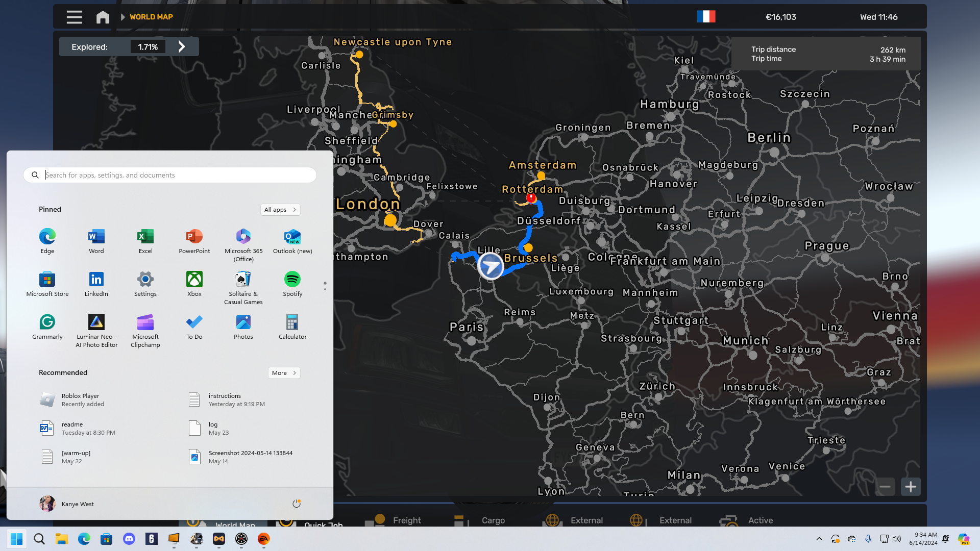This screenshot has height=551, width=980.
Task: Click the home icon in game header
Action: 103,17
